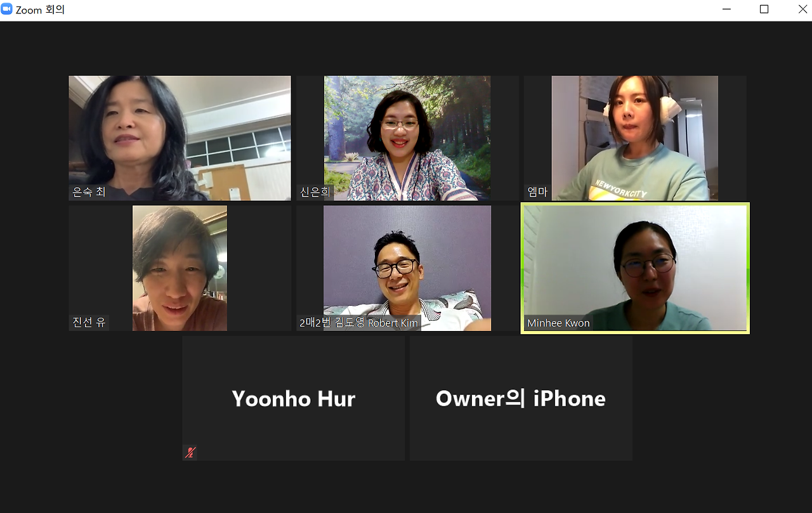This screenshot has width=812, height=513.
Task: Click Yoonho Hur's muted microphone icon
Action: 190,452
